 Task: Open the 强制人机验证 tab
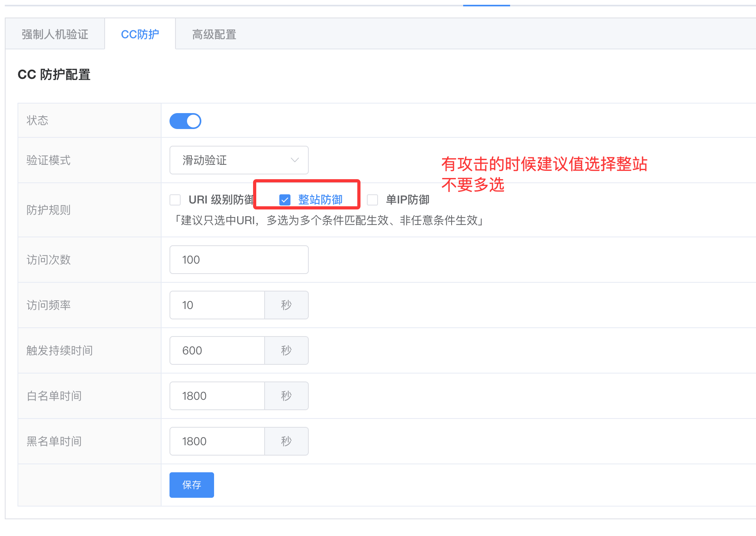point(55,34)
